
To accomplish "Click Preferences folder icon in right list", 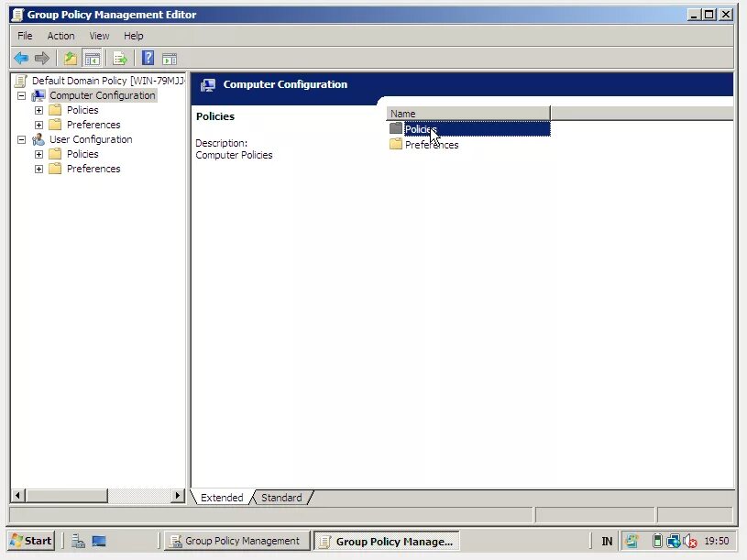I will click(x=396, y=144).
